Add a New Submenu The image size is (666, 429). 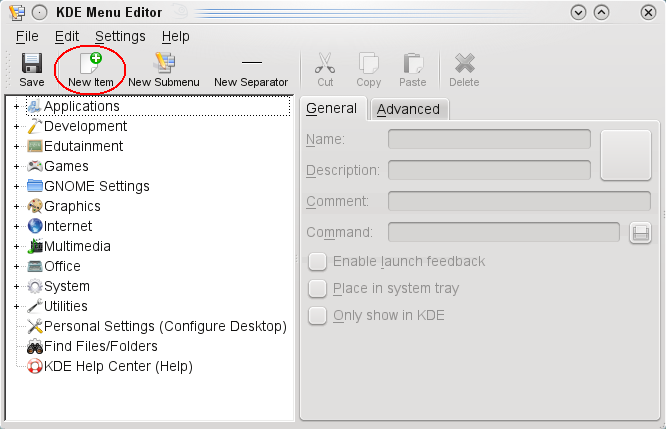coord(164,70)
